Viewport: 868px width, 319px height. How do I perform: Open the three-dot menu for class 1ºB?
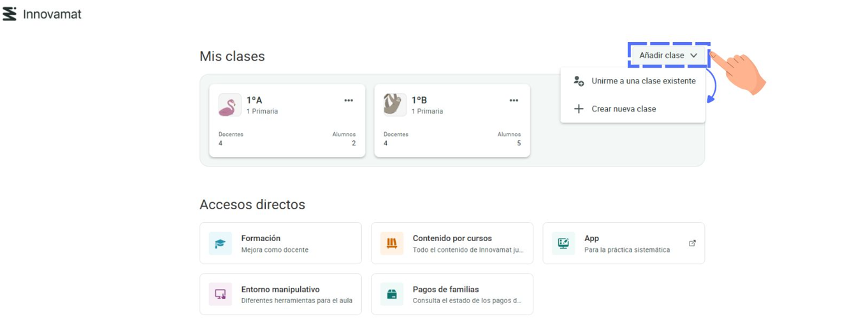point(514,100)
